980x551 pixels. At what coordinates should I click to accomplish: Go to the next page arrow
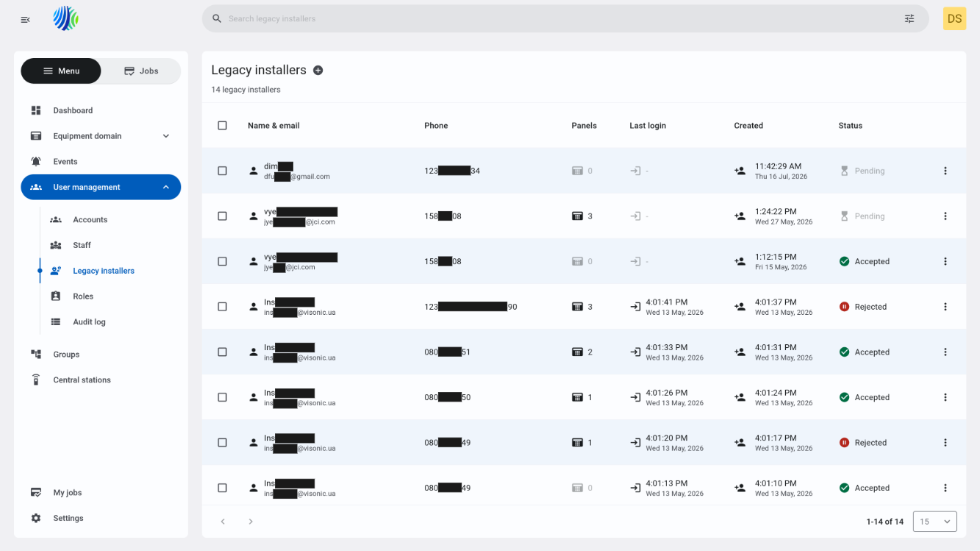click(251, 522)
